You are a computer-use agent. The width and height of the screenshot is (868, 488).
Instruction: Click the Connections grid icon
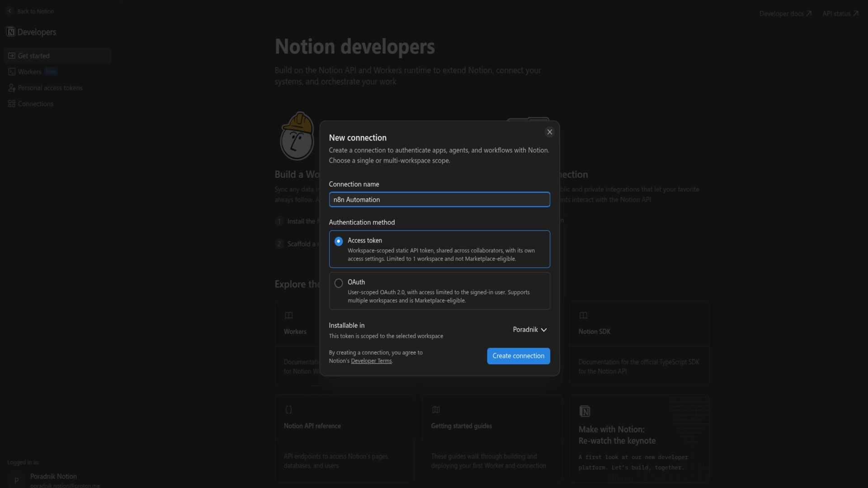pyautogui.click(x=12, y=104)
